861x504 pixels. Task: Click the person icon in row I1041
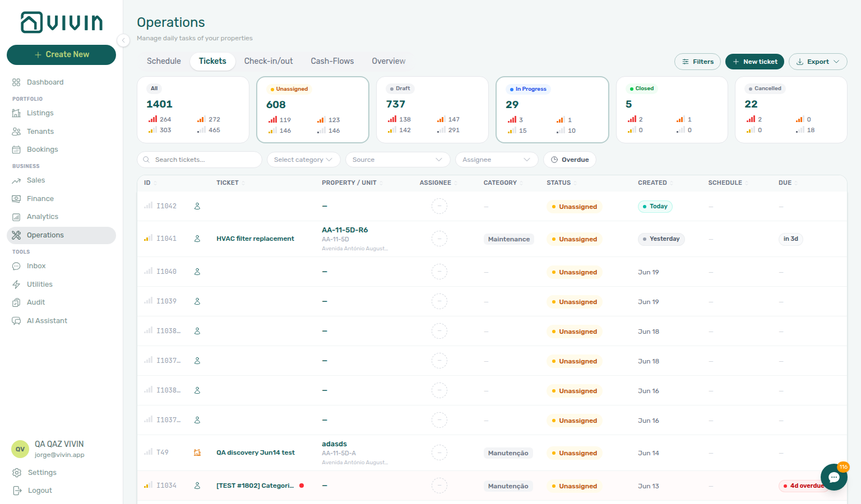point(197,239)
